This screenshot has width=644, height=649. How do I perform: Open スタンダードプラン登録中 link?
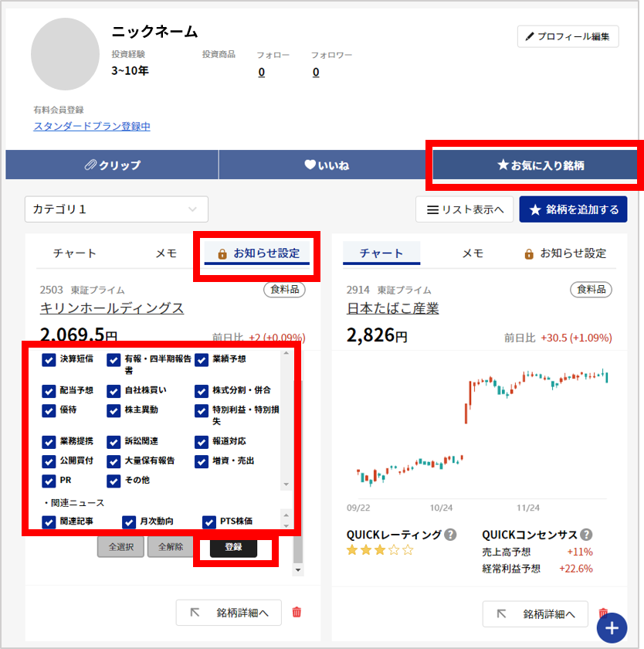pyautogui.click(x=92, y=126)
